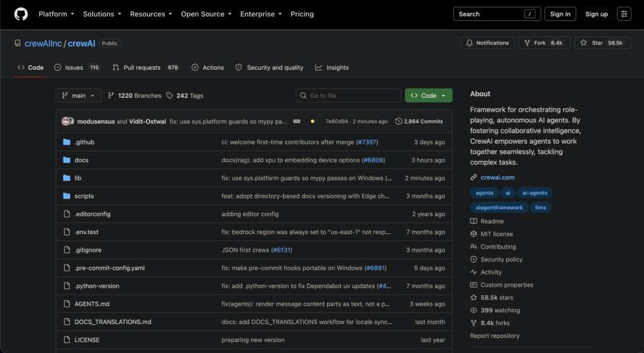
Task: Click the MIT license scale icon
Action: 474,234
